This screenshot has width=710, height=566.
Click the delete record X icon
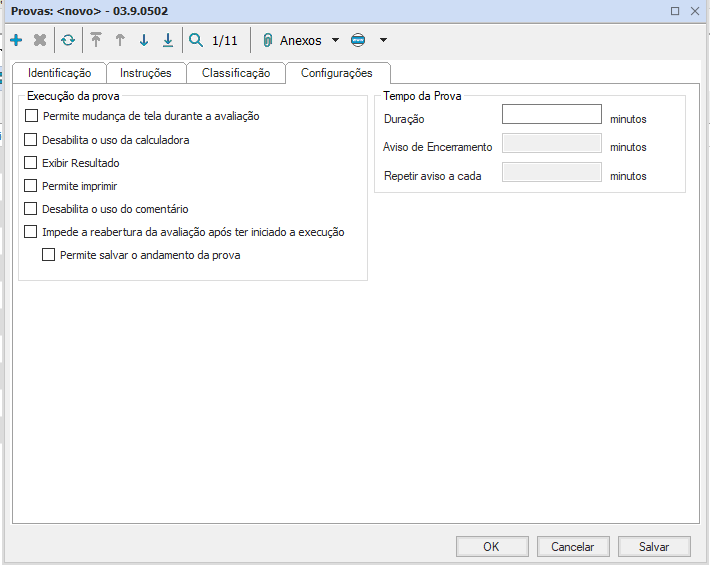click(40, 41)
